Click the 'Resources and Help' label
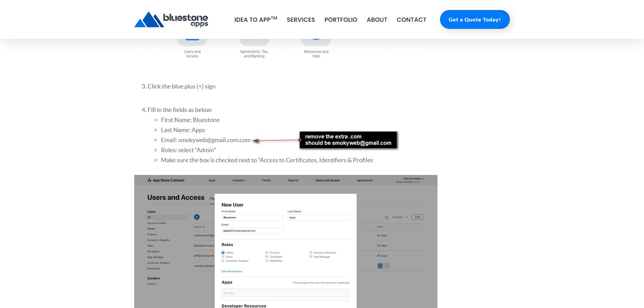 click(316, 54)
